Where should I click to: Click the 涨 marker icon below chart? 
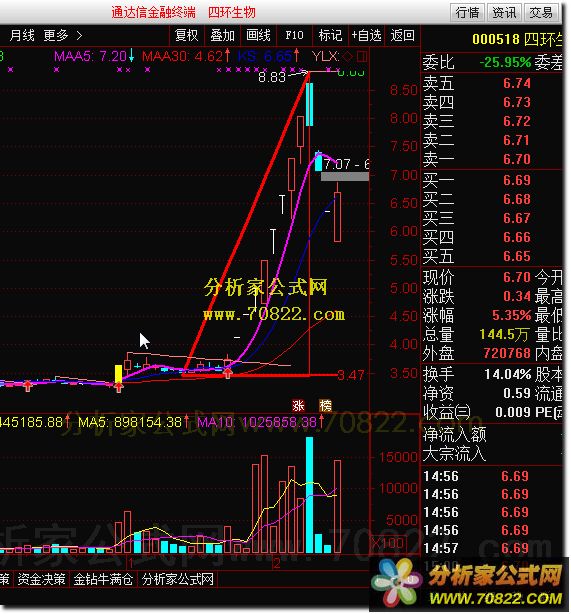(298, 405)
